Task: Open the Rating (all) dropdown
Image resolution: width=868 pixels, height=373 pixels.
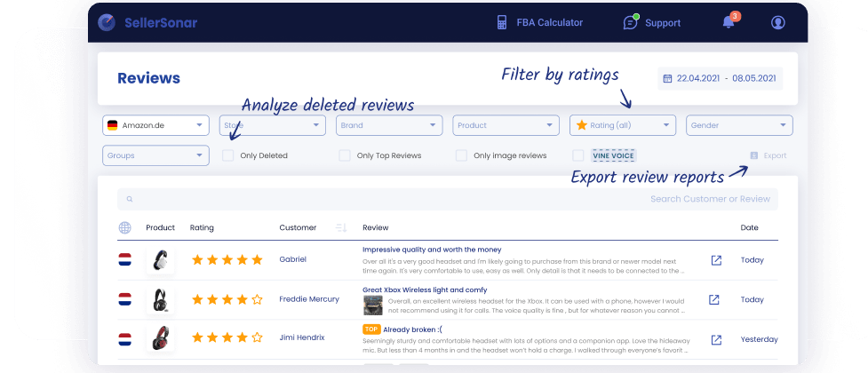Action: [622, 125]
